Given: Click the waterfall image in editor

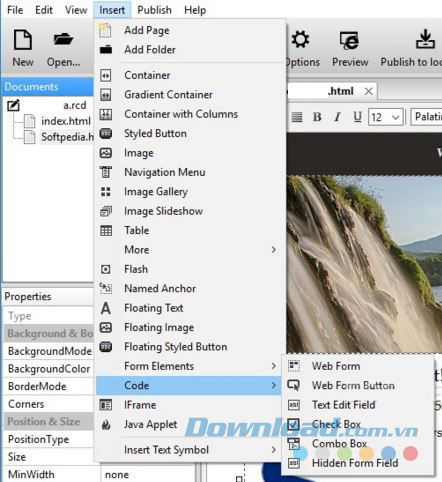Looking at the screenshot, I should pyautogui.click(x=364, y=263).
